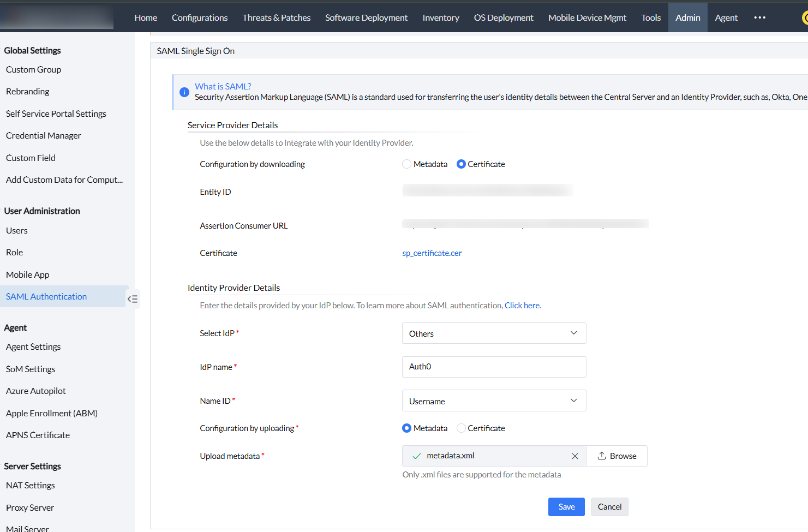The width and height of the screenshot is (808, 532).
Task: Select Certificate for configuration by downloading
Action: [461, 164]
